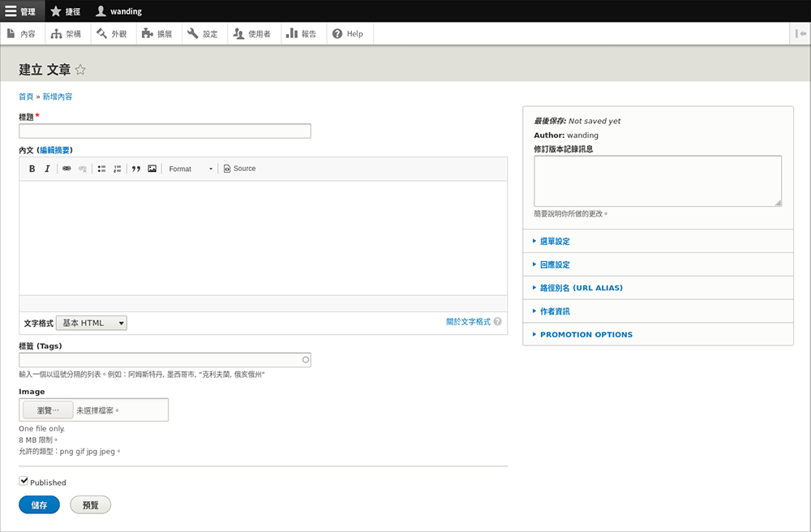Viewport: 811px width, 532px height.
Task: Click into the 標題 text field
Action: tap(165, 131)
